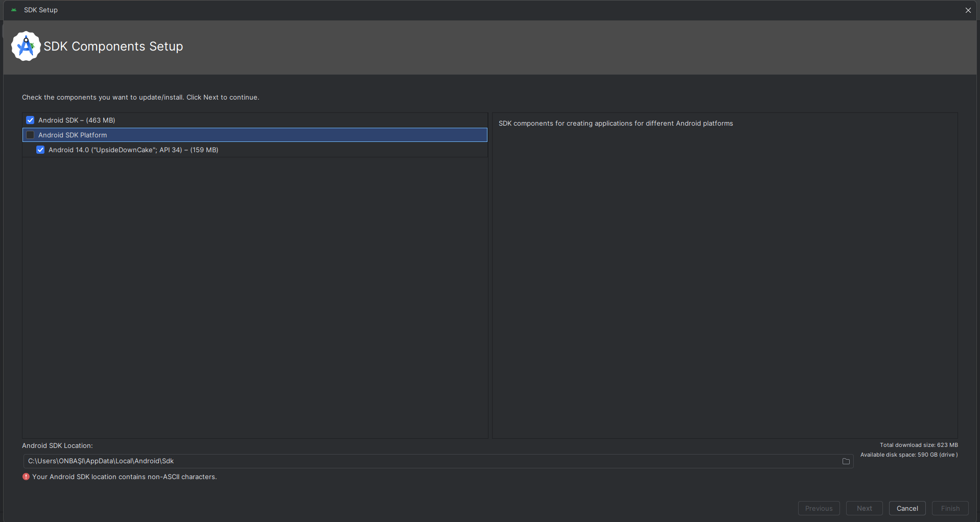This screenshot has height=522, width=980.
Task: Select the Android SDK Platform row
Action: pyautogui.click(x=255, y=135)
